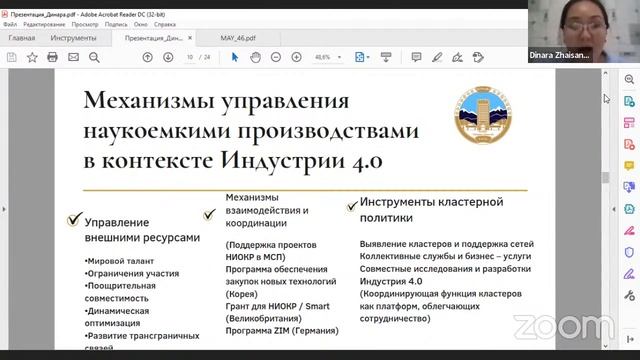Screen dimensions: 640x360
Task: Open the Файл menu
Action: tap(10, 24)
